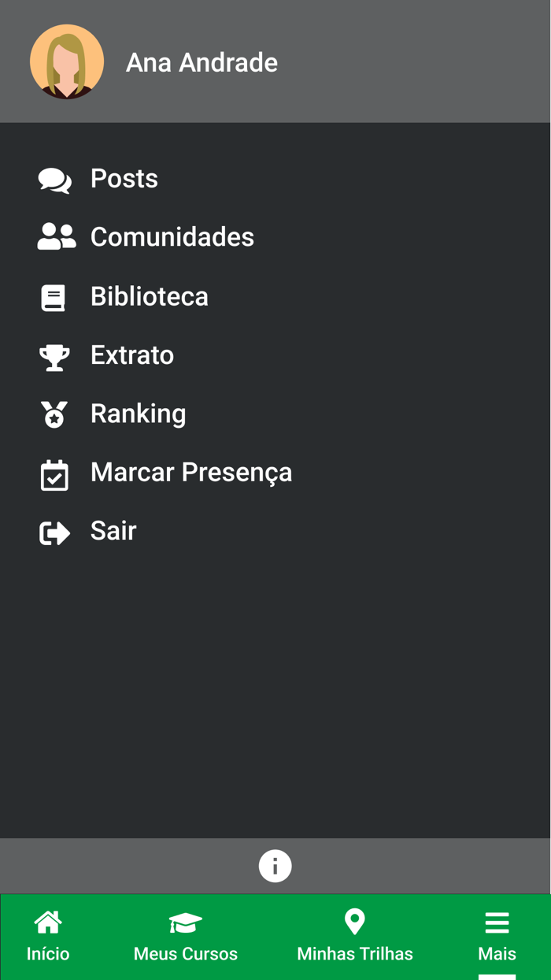The image size is (551, 980).
Task: Select the Ranking medal icon
Action: (x=54, y=413)
